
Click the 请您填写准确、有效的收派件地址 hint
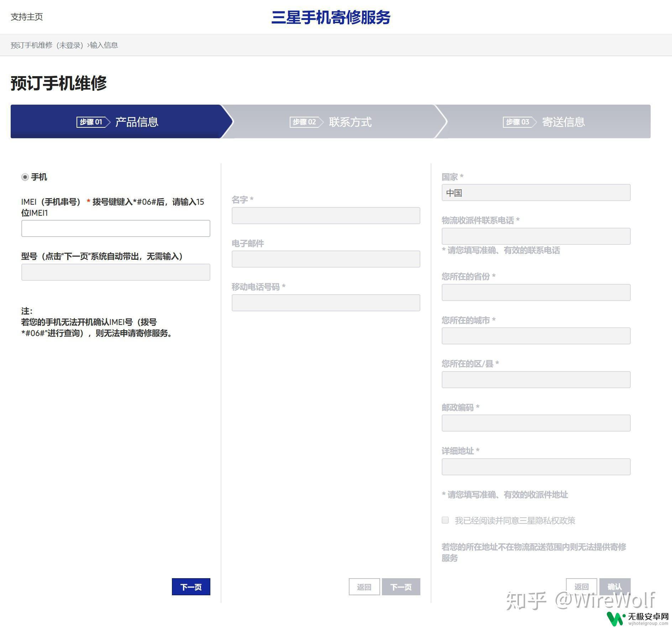tap(505, 495)
